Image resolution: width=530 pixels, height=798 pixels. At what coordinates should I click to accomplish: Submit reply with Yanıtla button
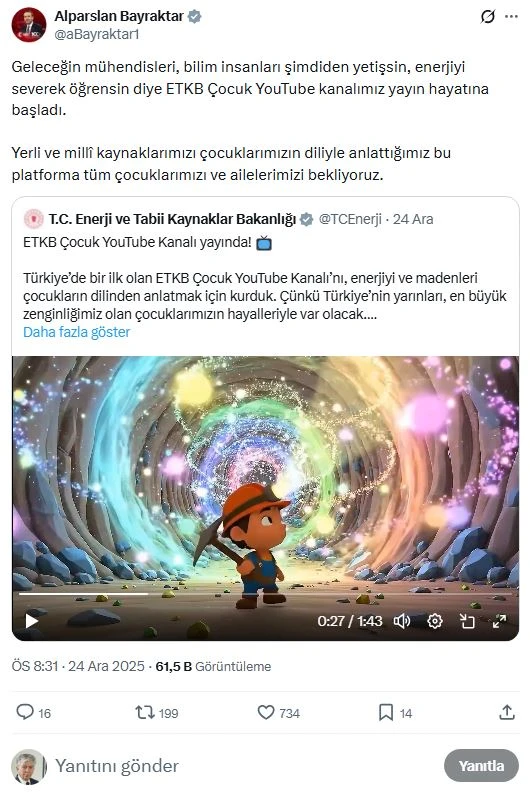pos(481,765)
